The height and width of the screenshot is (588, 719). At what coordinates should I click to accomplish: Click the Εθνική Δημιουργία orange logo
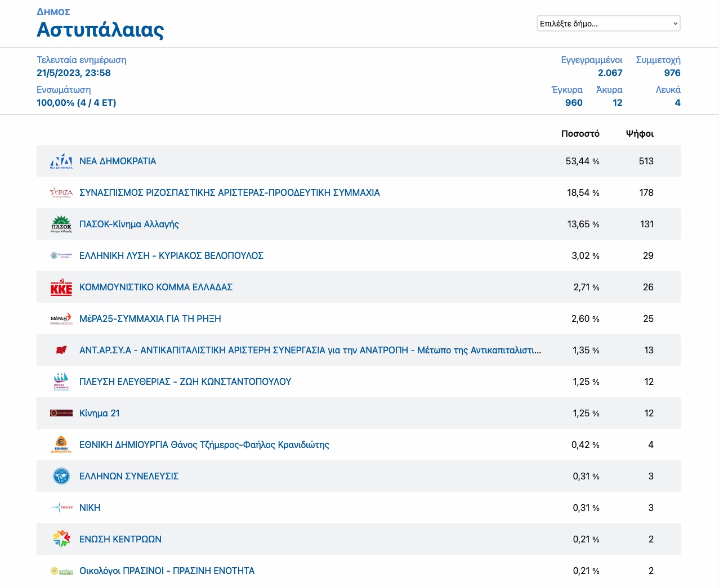pos(61,445)
